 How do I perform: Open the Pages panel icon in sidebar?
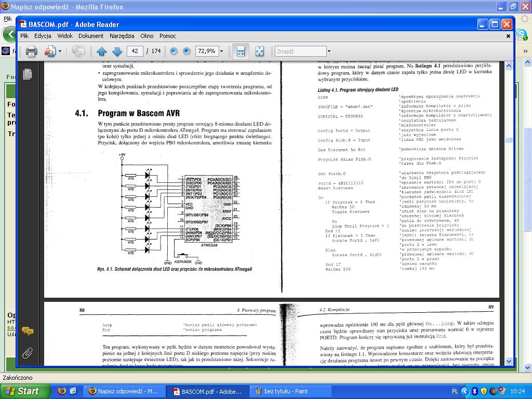point(28,74)
